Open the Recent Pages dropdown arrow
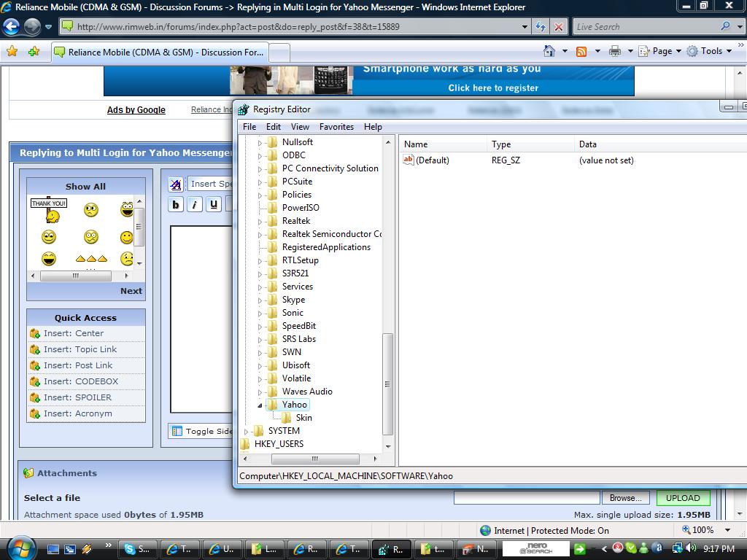Image resolution: width=747 pixels, height=560 pixels. (x=48, y=27)
